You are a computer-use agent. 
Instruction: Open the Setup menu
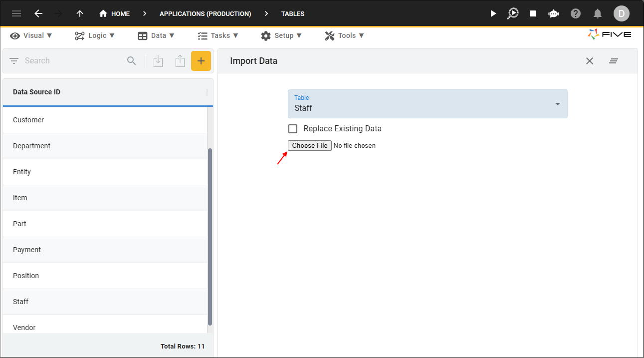coord(281,35)
